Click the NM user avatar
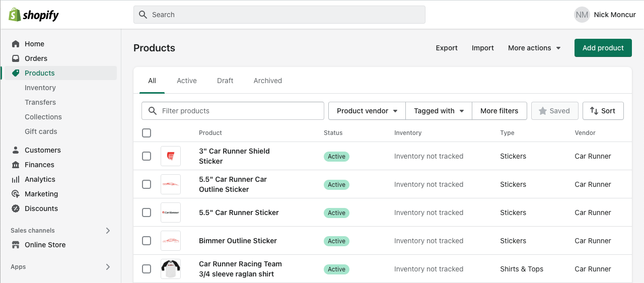The height and width of the screenshot is (283, 644). 582,15
